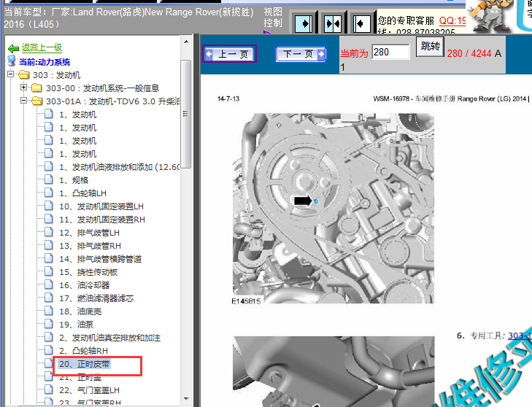
Task: Open 12、排气歧管LH document
Action: [x=89, y=233]
